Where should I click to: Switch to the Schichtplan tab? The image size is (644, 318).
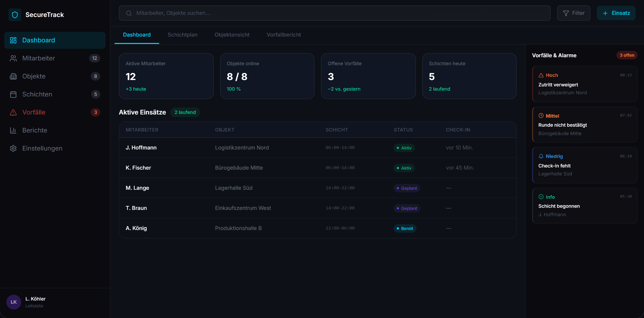[x=182, y=35]
